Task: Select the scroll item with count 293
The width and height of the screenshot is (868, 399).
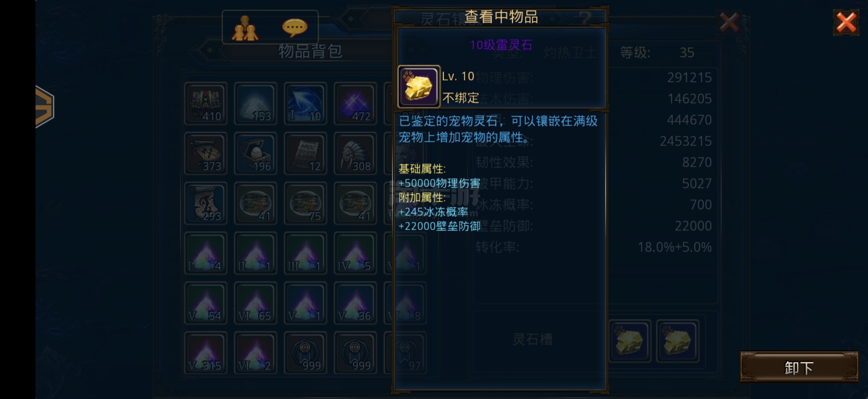Action: coord(206,203)
